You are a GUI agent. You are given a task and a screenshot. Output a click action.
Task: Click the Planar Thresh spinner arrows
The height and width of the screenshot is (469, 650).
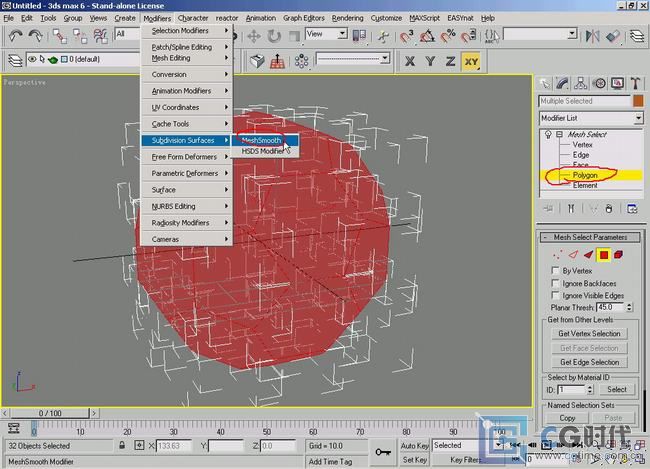[629, 307]
